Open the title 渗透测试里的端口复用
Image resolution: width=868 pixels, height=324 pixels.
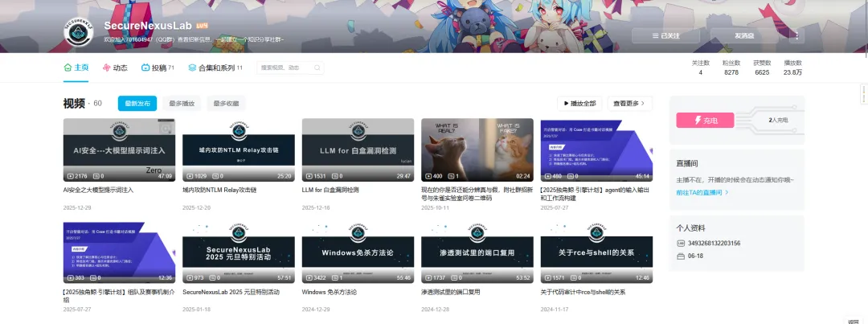pos(451,292)
